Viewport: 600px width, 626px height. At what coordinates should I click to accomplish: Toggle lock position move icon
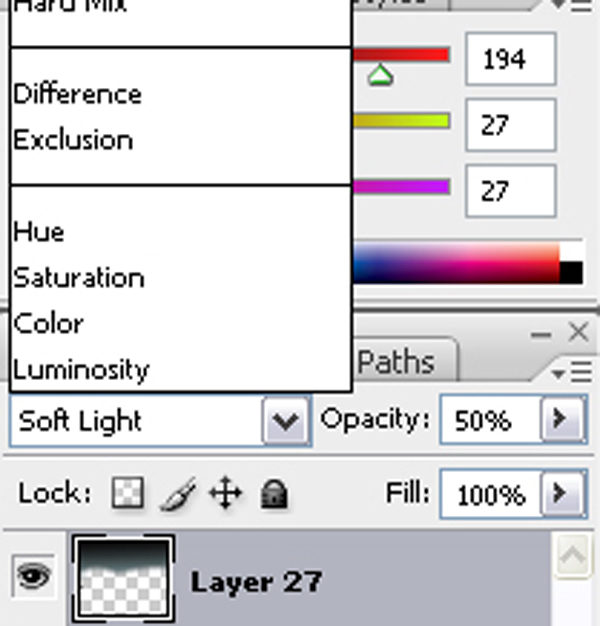[x=227, y=494]
